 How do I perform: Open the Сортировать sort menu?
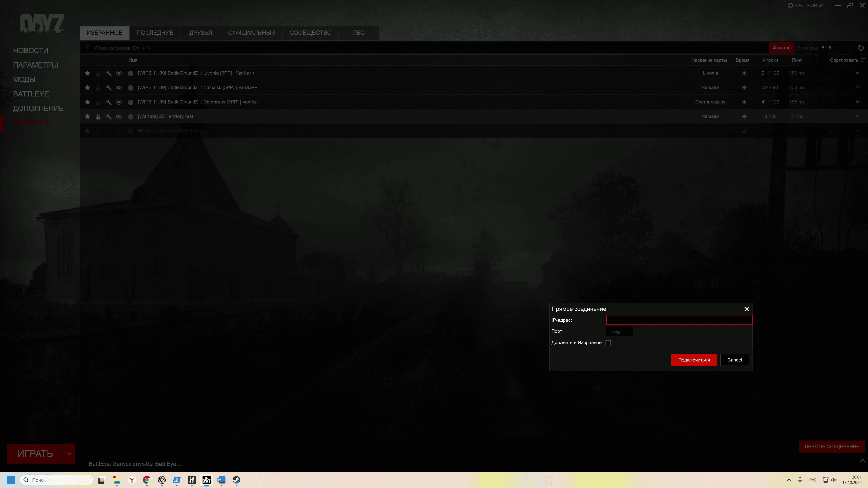[847, 60]
